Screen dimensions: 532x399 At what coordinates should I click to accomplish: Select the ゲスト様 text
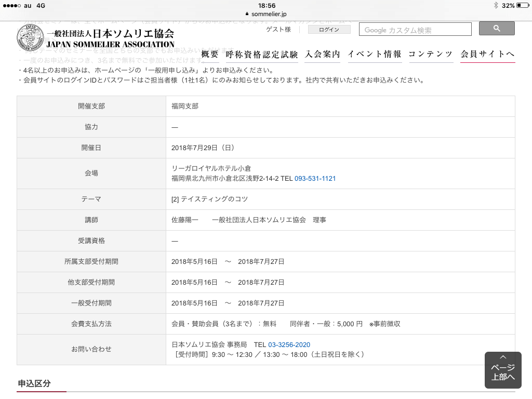coord(278,30)
